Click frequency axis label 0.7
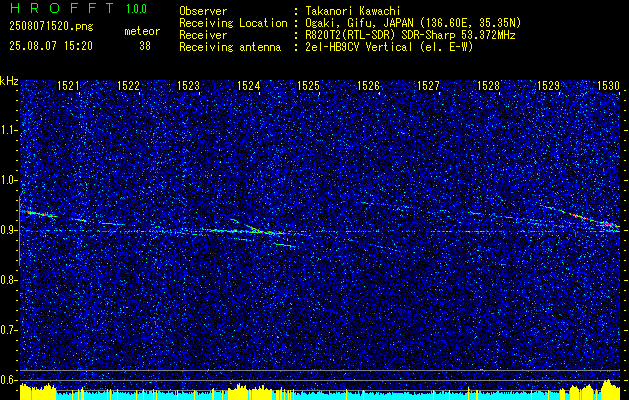 click(x=8, y=330)
